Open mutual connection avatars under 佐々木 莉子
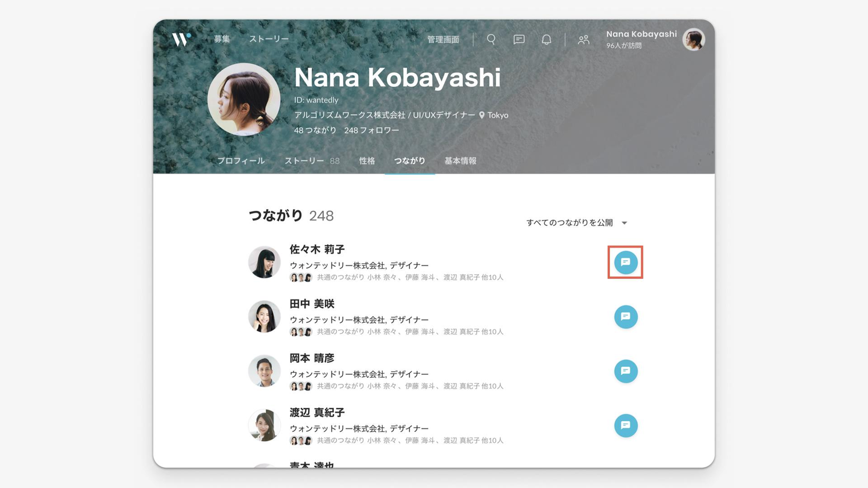This screenshot has width=868, height=488. pyautogui.click(x=301, y=278)
